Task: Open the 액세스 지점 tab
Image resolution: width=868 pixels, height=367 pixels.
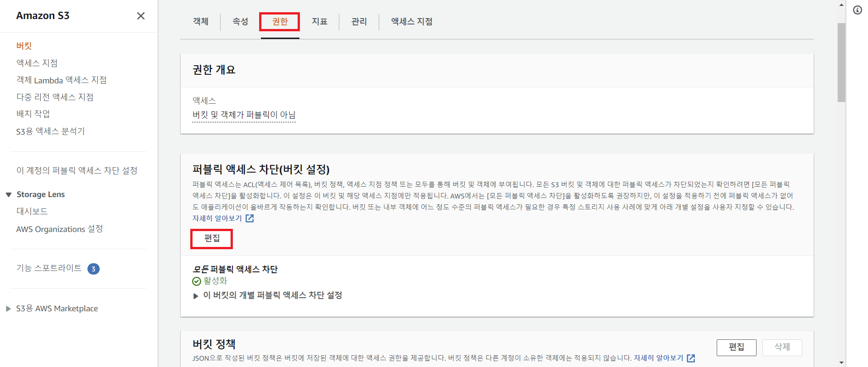Action: click(412, 21)
